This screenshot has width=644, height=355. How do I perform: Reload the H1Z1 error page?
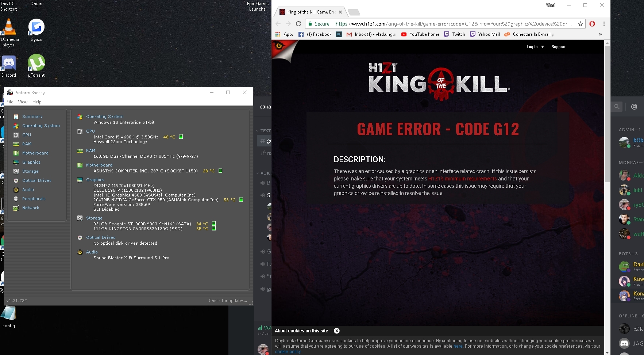(x=298, y=24)
